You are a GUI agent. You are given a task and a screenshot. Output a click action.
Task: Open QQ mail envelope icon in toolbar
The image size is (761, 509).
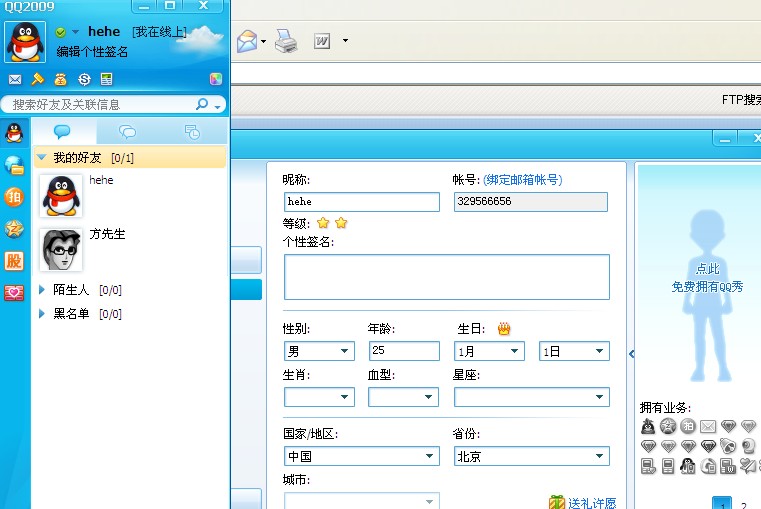click(15, 79)
